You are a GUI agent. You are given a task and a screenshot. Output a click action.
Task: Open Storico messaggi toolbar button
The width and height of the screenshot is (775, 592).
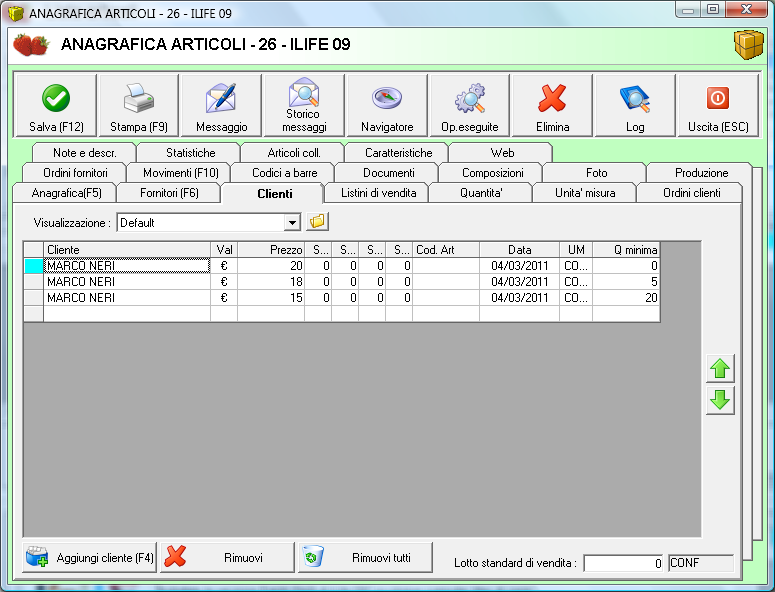point(304,105)
